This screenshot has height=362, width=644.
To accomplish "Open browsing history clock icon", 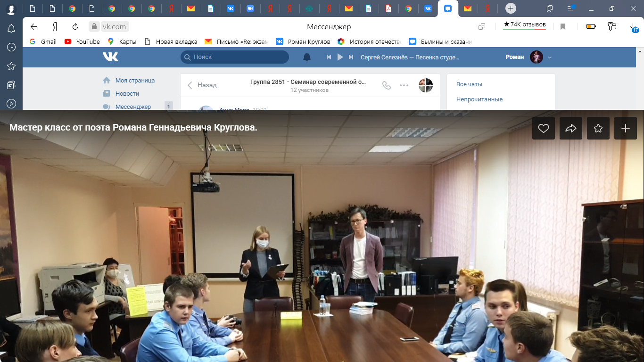I will [11, 47].
